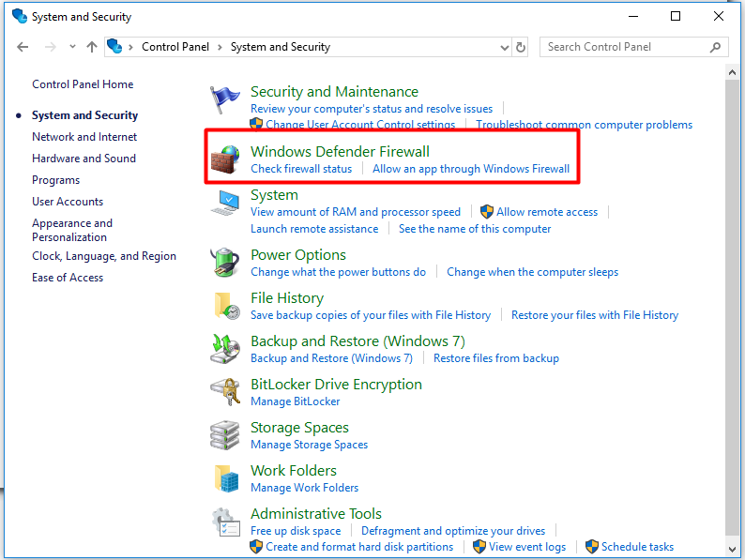Click Change when the computer sleeps
Image resolution: width=745 pixels, height=560 pixels.
tap(532, 272)
